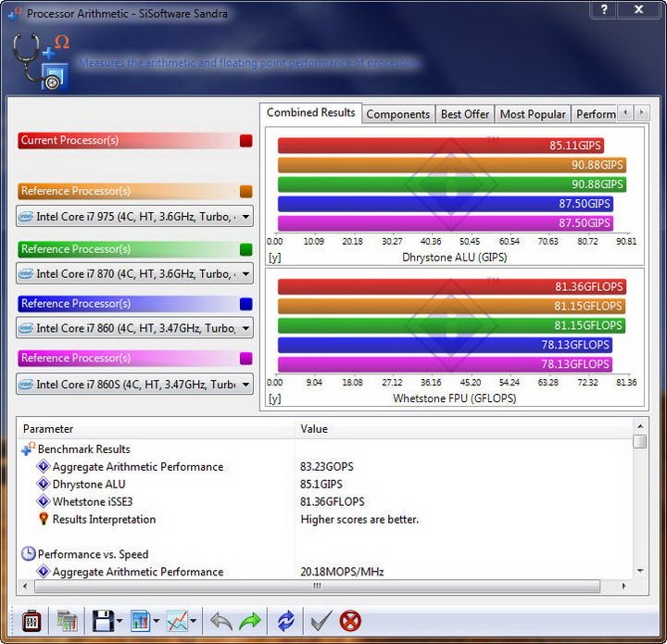
Task: Select the Results Interpretation row label
Action: (x=104, y=519)
